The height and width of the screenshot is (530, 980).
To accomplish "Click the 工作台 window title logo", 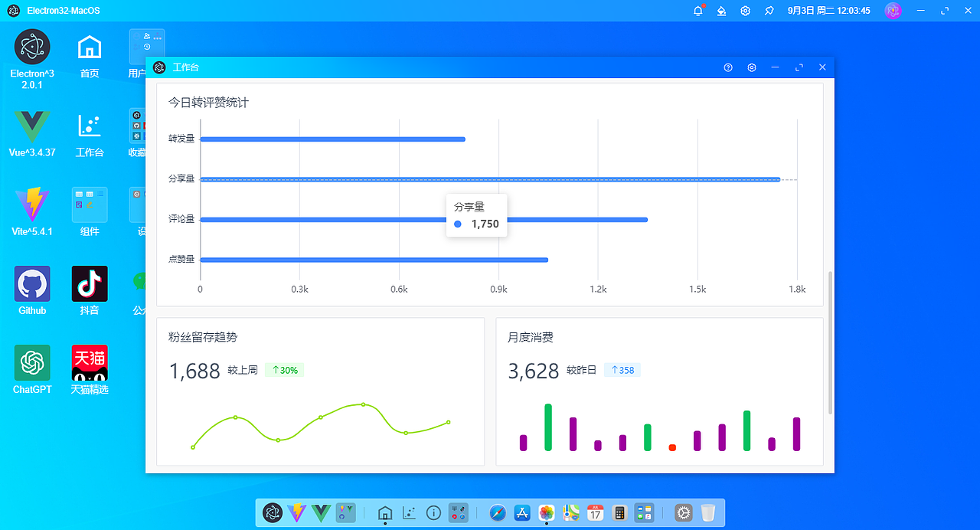I will pos(159,67).
